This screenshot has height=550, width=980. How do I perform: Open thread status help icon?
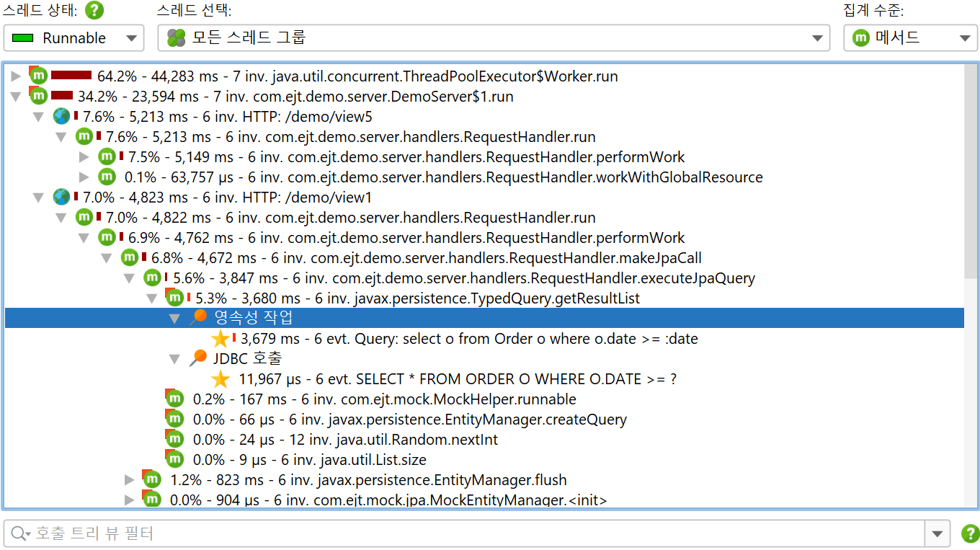(x=94, y=10)
